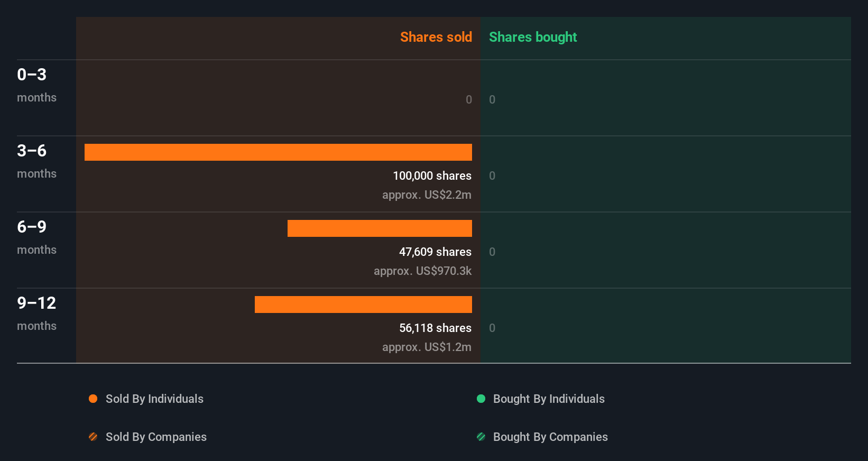Click the shares bought zero in 6–9 months row
Screen dimensions: 868x461
(492, 252)
